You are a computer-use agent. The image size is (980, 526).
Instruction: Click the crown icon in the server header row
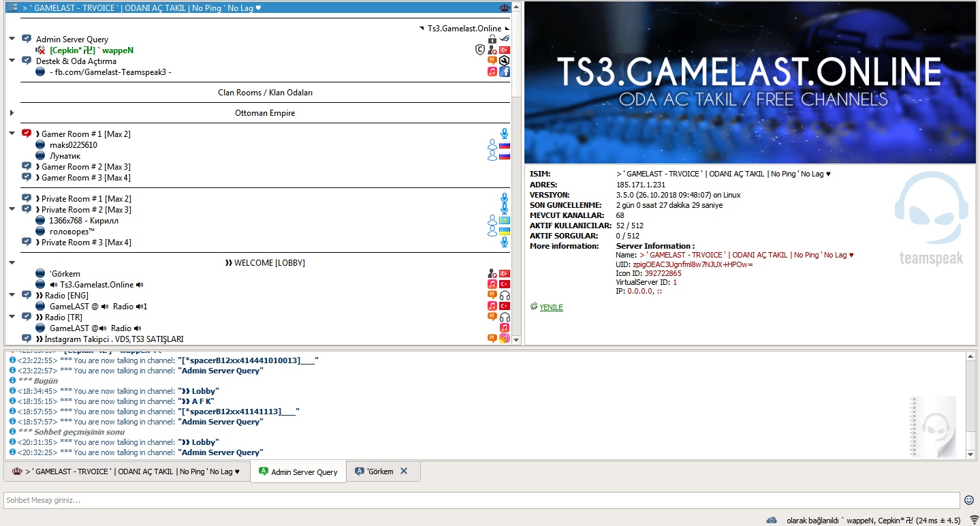(504, 7)
